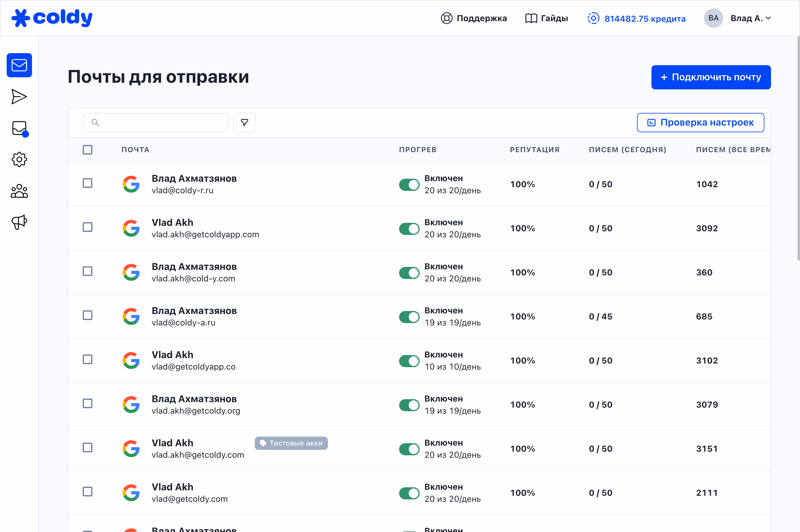The height and width of the screenshot is (532, 800).
Task: Click the coldy logo
Action: [x=52, y=18]
